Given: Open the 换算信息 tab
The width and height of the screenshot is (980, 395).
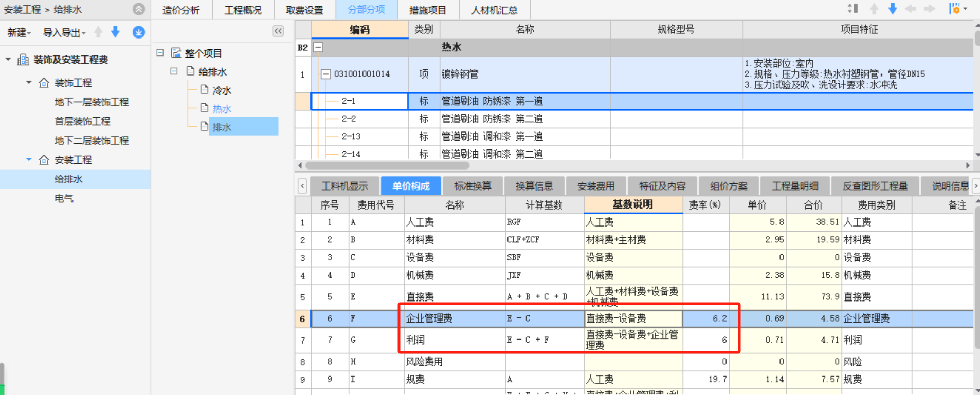Looking at the screenshot, I should 534,186.
